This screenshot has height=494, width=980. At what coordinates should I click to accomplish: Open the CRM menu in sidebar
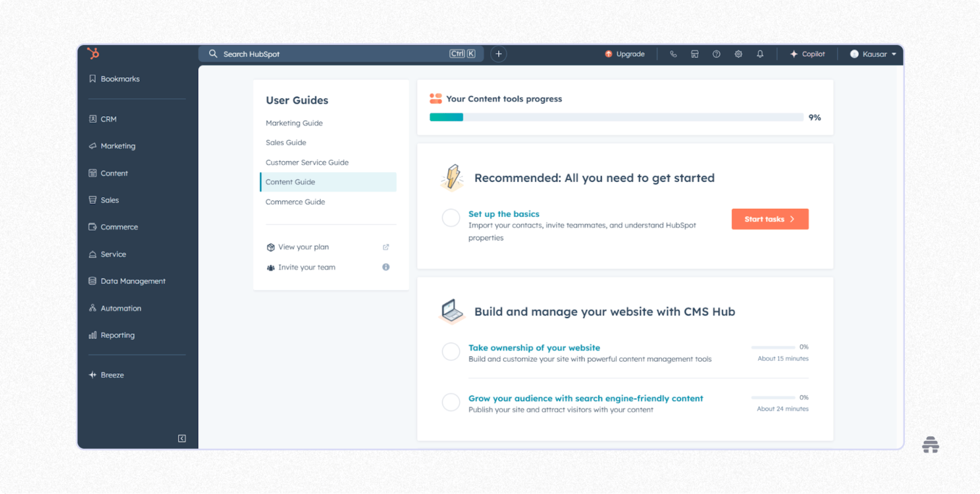click(108, 119)
